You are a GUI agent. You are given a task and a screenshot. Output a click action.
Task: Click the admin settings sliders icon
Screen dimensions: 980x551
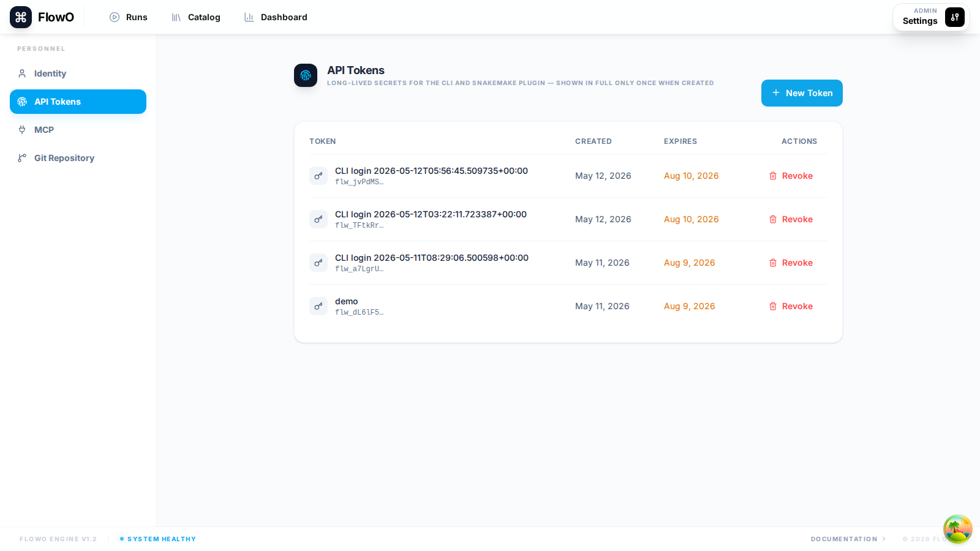[954, 17]
